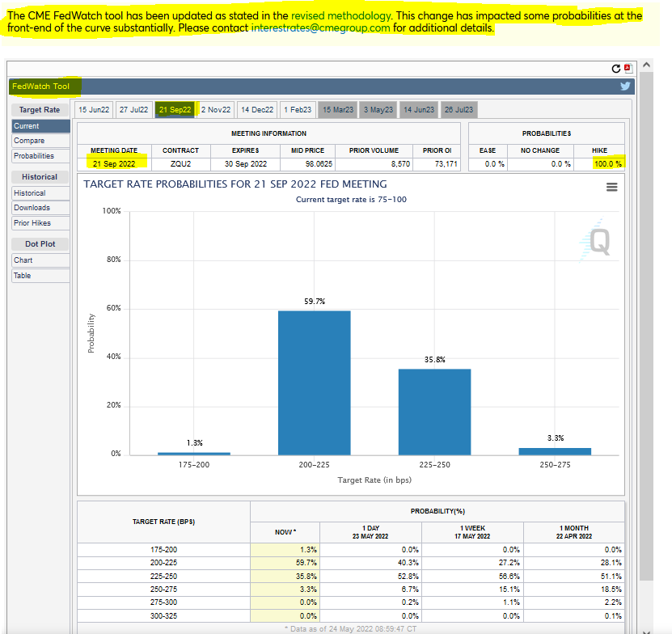The width and height of the screenshot is (672, 634).
Task: Open the Prior Hikes sidebar item
Action: (40, 223)
